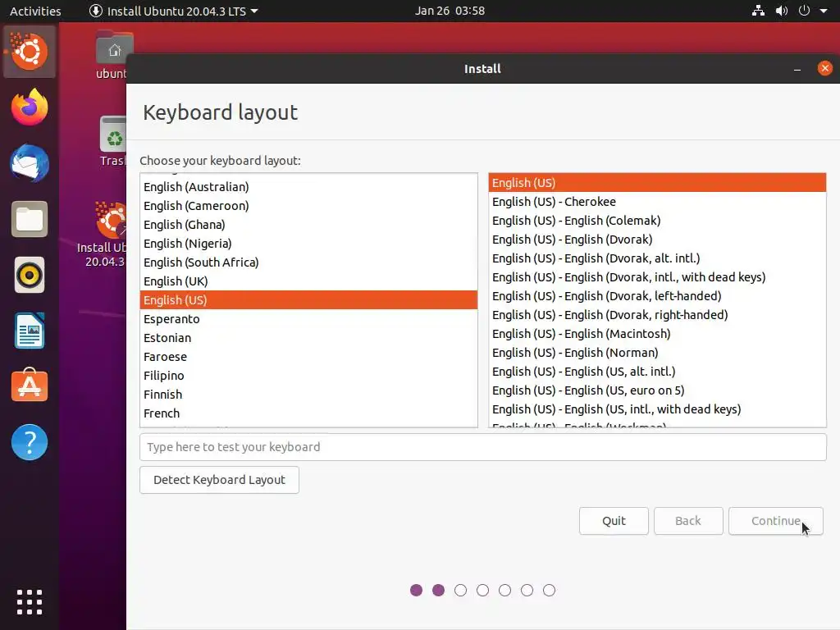The width and height of the screenshot is (840, 630).
Task: Click Detect Keyboard Layout
Action: click(219, 479)
